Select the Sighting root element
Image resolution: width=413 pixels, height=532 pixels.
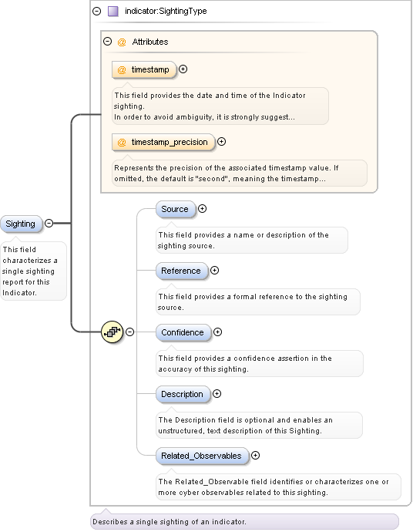click(x=22, y=224)
